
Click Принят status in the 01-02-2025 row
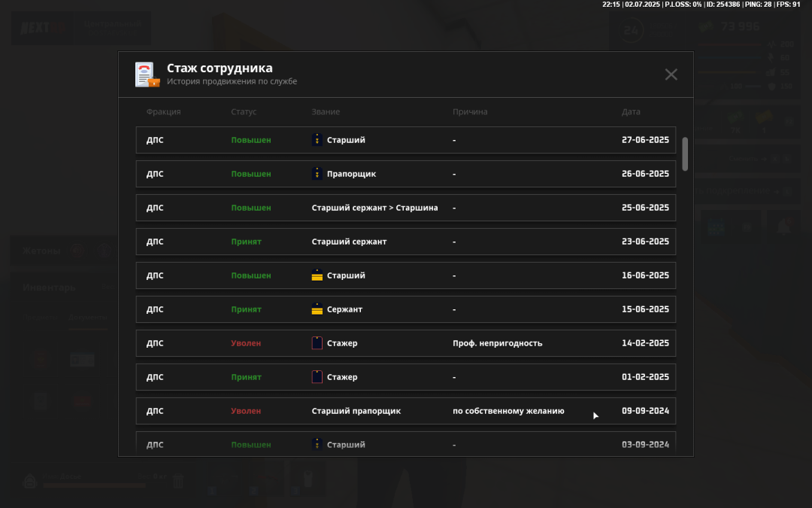click(x=246, y=377)
